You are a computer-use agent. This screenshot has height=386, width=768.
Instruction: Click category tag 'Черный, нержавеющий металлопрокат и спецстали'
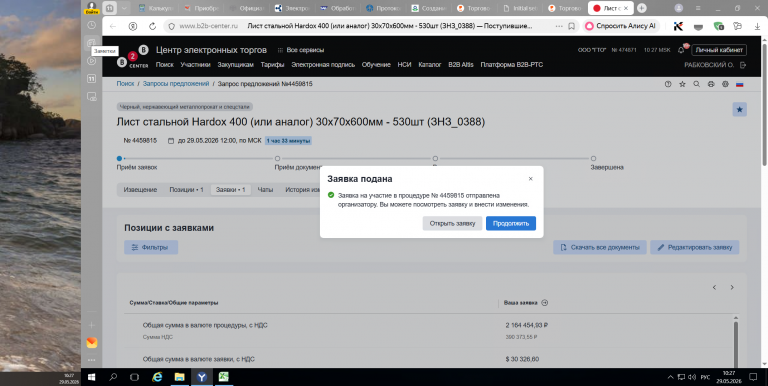(185, 106)
